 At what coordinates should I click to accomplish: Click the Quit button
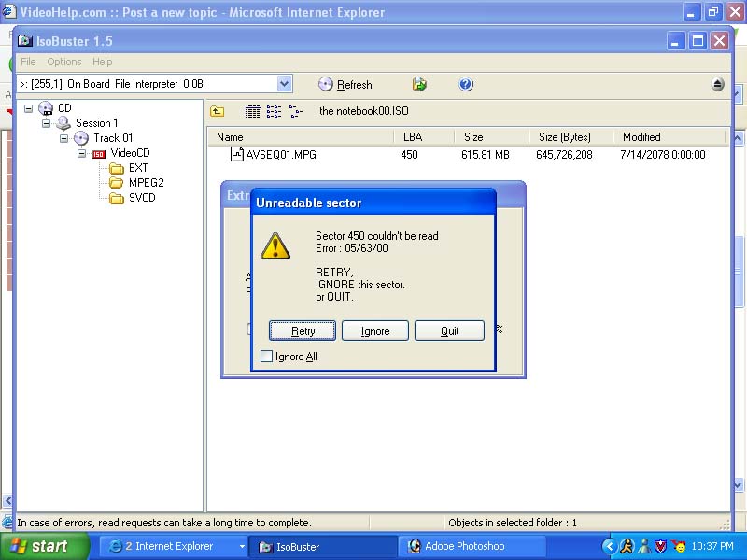pos(449,330)
